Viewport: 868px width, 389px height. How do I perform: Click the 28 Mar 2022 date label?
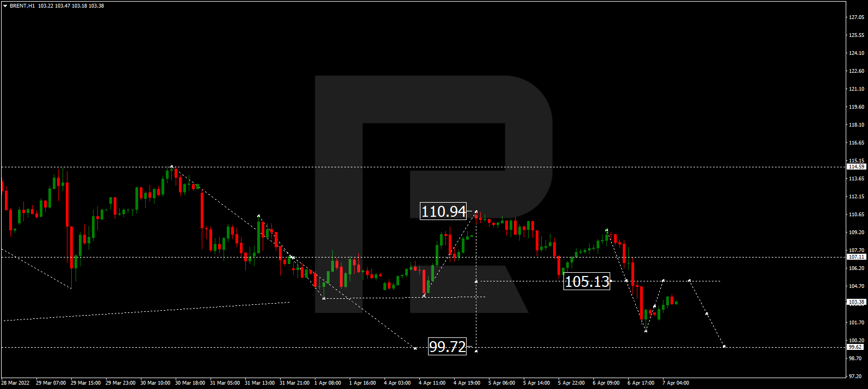[x=15, y=383]
